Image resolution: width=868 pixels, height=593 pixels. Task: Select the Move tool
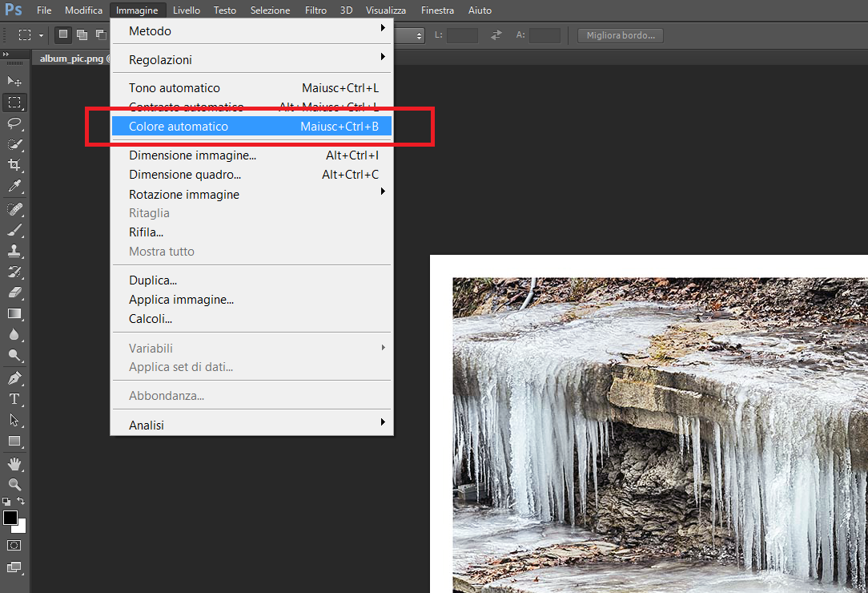click(x=14, y=82)
